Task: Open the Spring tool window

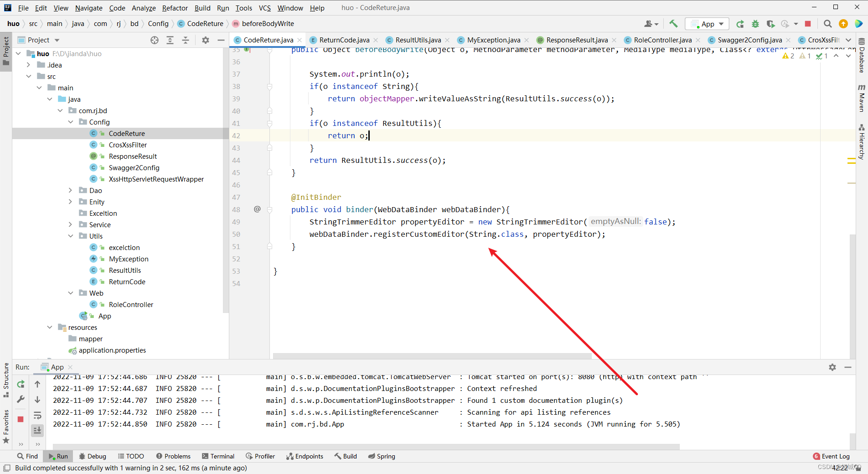Action: [x=382, y=456]
